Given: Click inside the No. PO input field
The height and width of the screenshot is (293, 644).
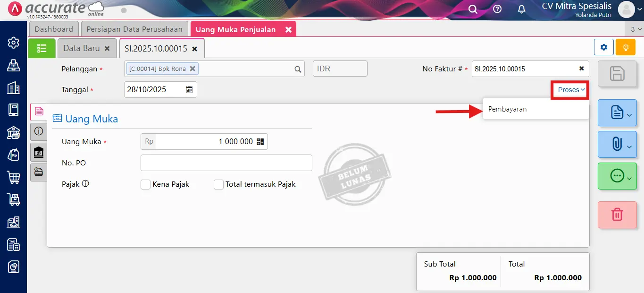Looking at the screenshot, I should coord(226,163).
